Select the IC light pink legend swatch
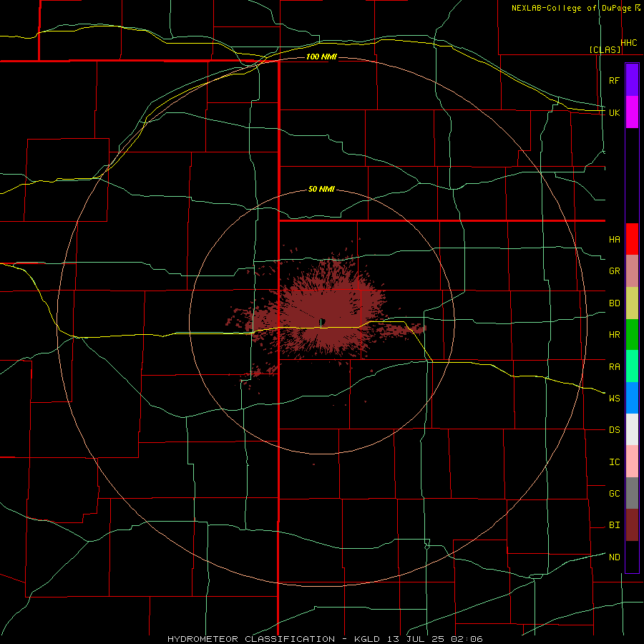This screenshot has height=644, width=644. click(632, 462)
